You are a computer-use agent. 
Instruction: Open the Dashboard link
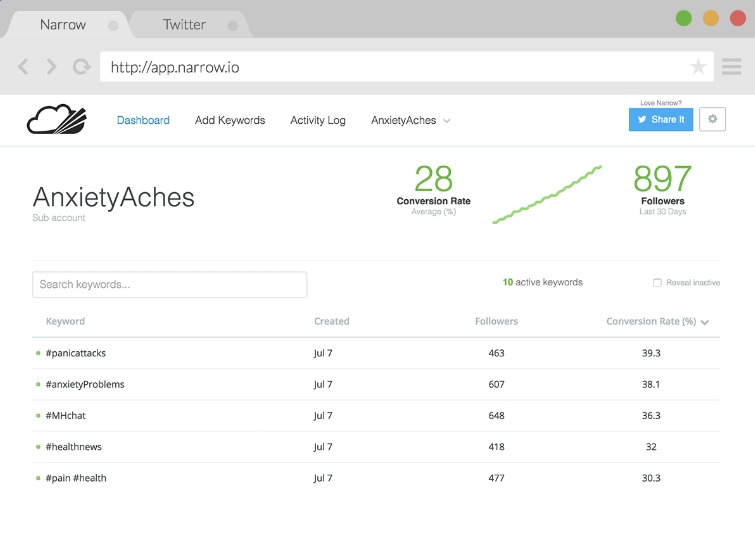tap(143, 120)
